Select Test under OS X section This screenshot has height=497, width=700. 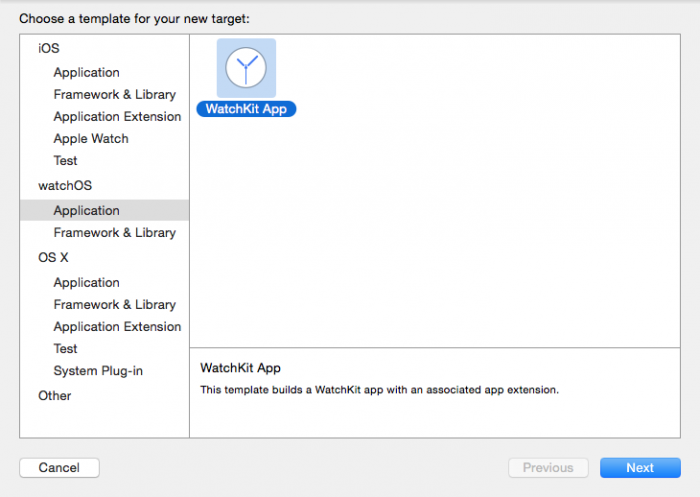65,349
